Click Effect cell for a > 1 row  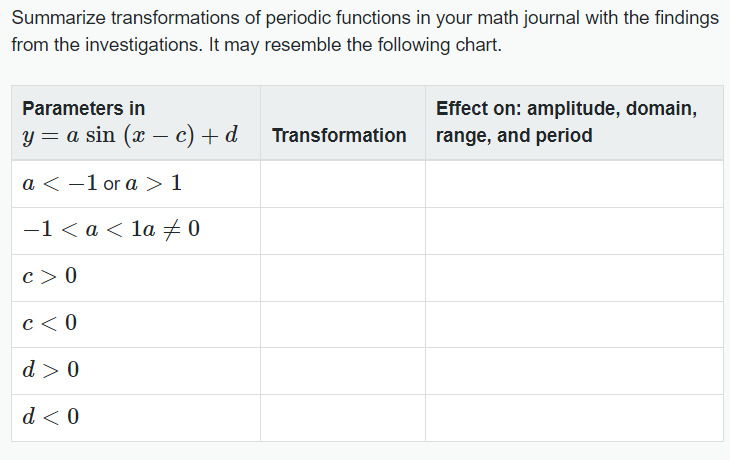[x=574, y=184]
